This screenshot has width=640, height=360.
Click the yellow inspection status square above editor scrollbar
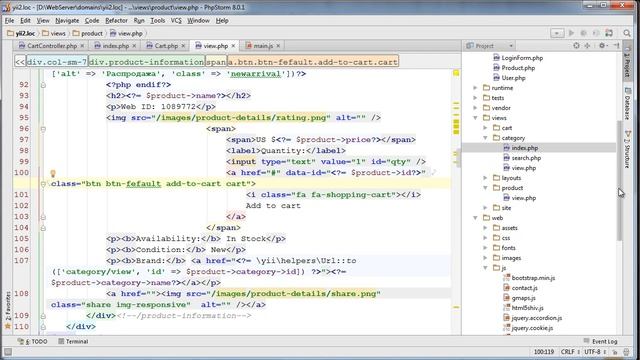456,73
